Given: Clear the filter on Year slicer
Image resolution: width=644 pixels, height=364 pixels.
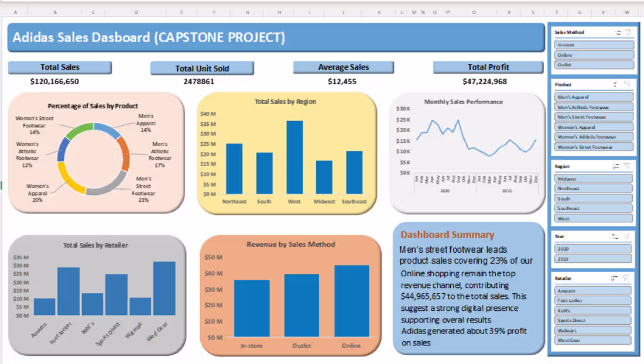Looking at the screenshot, I should [x=626, y=236].
